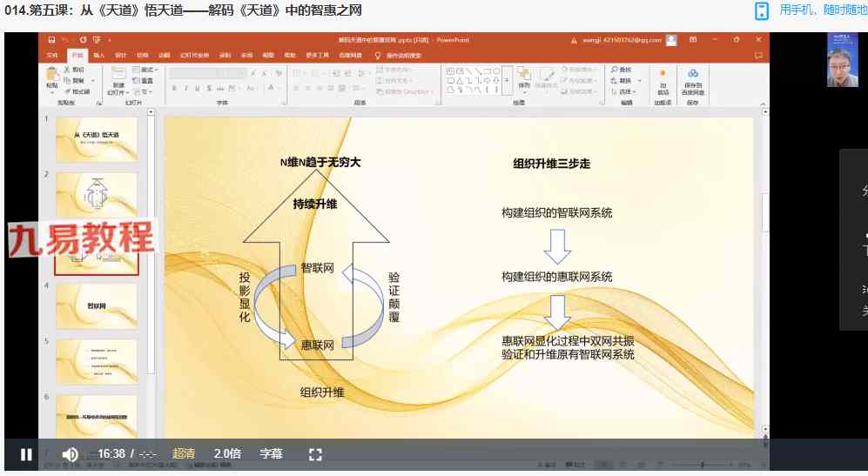Image resolution: width=868 pixels, height=476 pixels.
Task: Select slide 1 thumbnail 从《天道》悟天道
Action: [x=97, y=139]
